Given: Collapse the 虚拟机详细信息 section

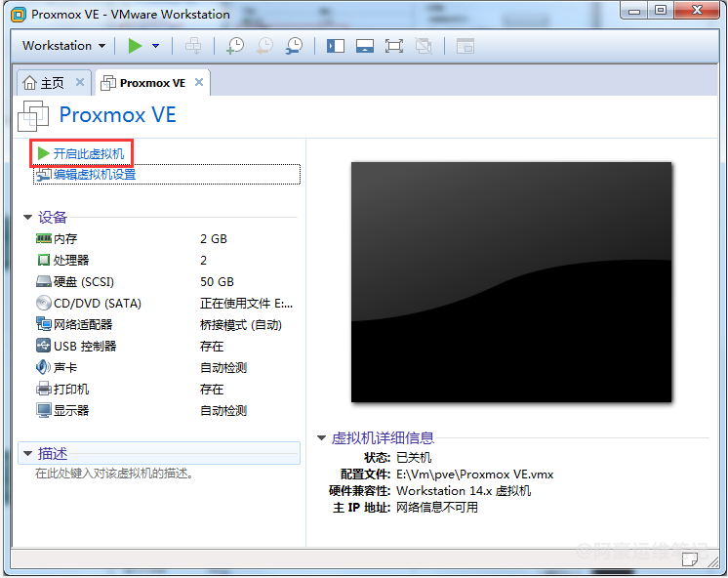Looking at the screenshot, I should coord(321,437).
